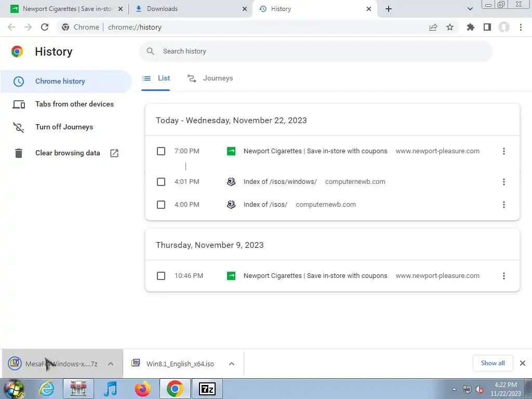Switch to the Downloads browser tab

click(x=190, y=9)
